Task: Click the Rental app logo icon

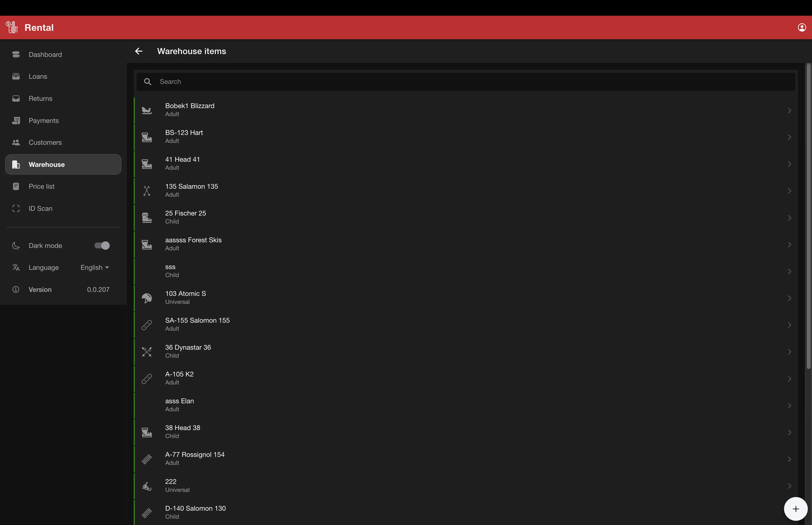Action: coord(12,27)
